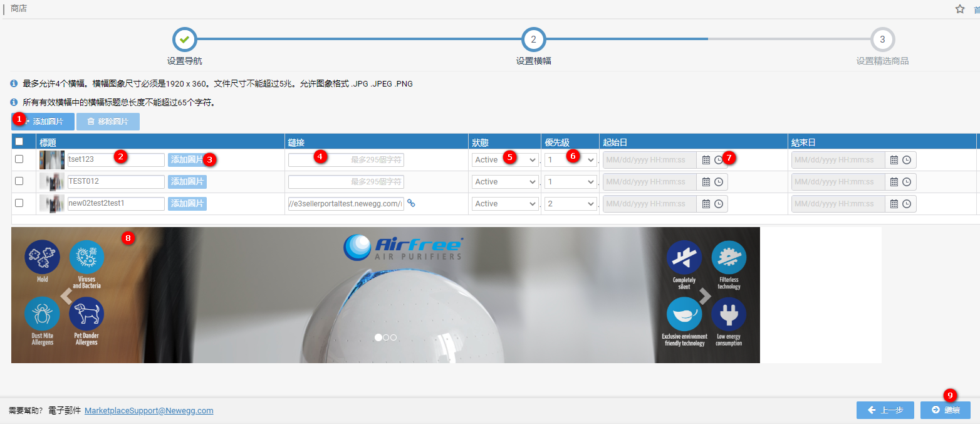Open end date clock for the new02test2test1 row
The image size is (980, 424).
tap(907, 204)
